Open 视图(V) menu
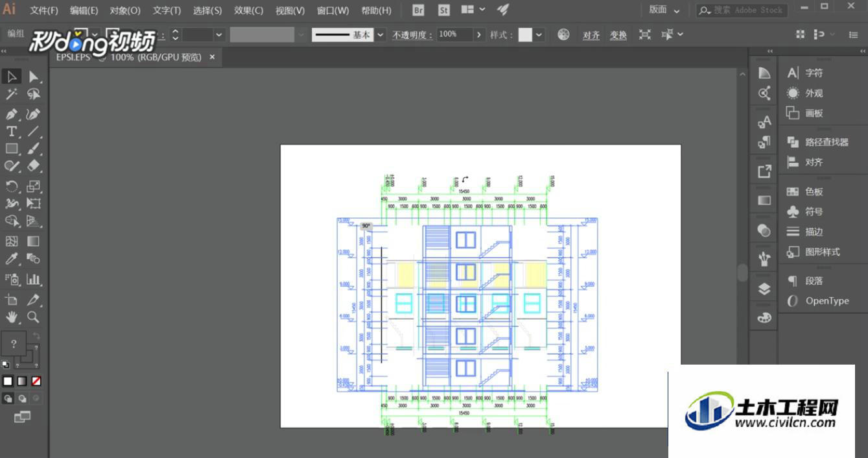This screenshot has width=868, height=458. click(290, 10)
